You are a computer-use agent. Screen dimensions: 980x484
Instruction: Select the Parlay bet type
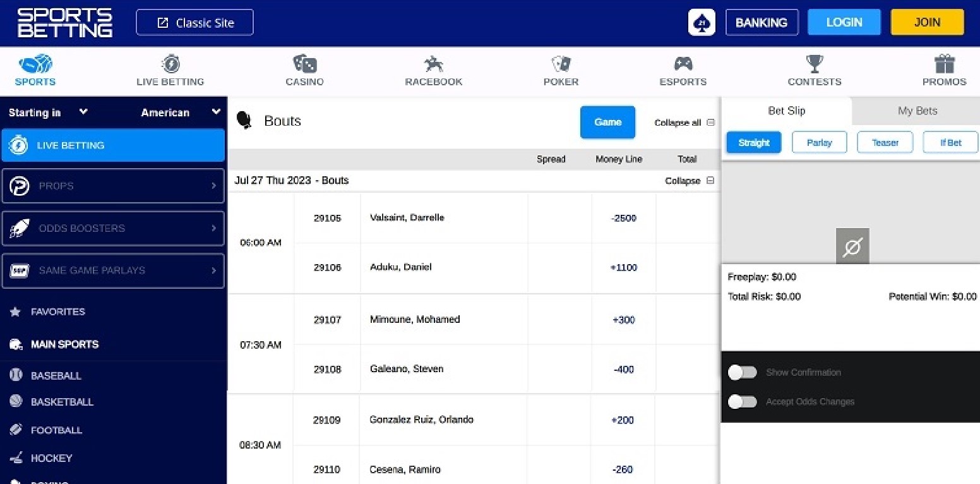(x=819, y=143)
